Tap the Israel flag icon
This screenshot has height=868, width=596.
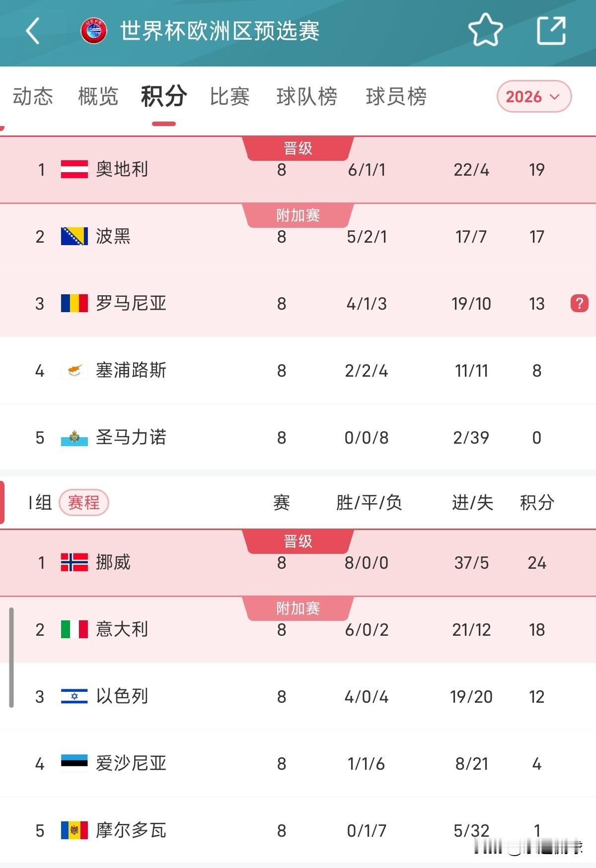[x=74, y=696]
